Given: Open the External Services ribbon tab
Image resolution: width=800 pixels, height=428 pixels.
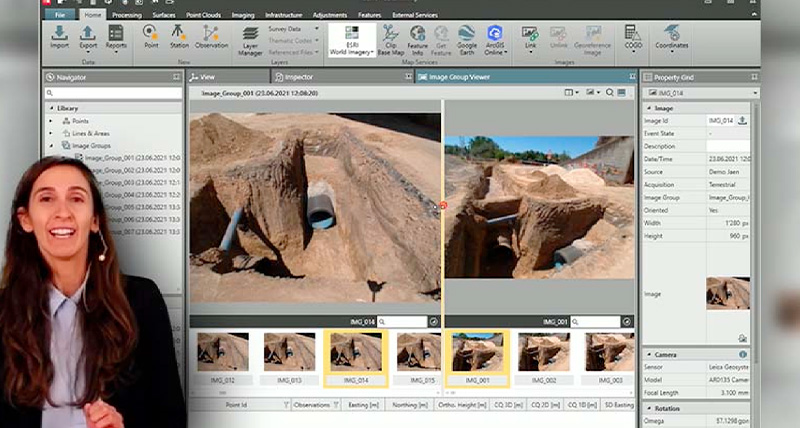Looking at the screenshot, I should coord(415,15).
